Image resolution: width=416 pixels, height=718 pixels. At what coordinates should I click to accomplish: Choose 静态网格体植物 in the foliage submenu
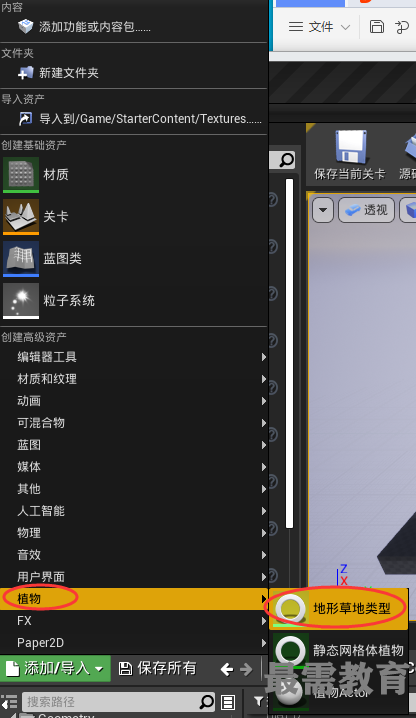[339, 650]
